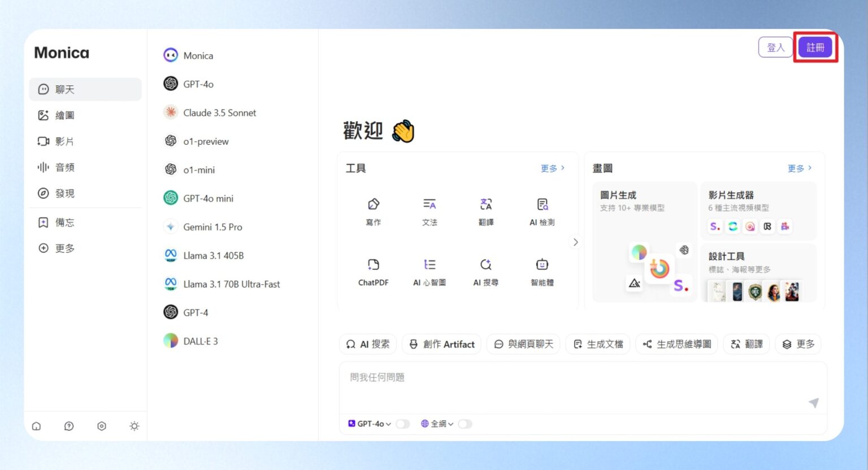Screen dimensions: 868x470
Task: Click the send message arrow icon
Action: tap(814, 403)
